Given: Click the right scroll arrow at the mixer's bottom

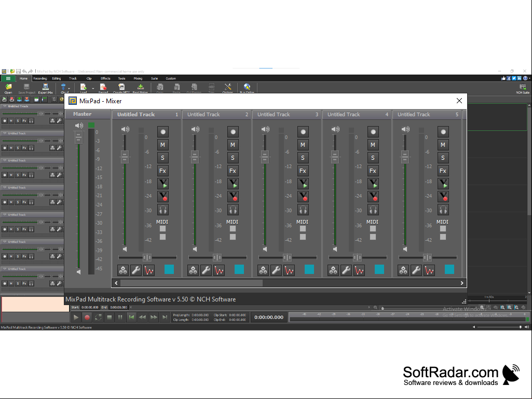Looking at the screenshot, I should coord(462,283).
